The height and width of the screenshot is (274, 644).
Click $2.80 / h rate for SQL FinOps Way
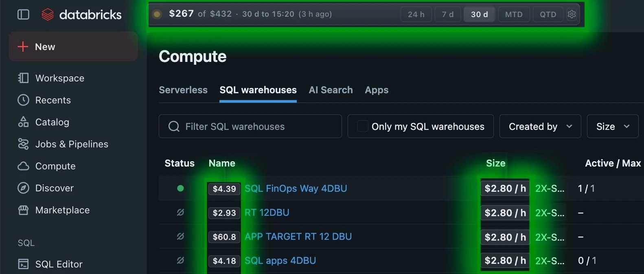click(x=505, y=189)
